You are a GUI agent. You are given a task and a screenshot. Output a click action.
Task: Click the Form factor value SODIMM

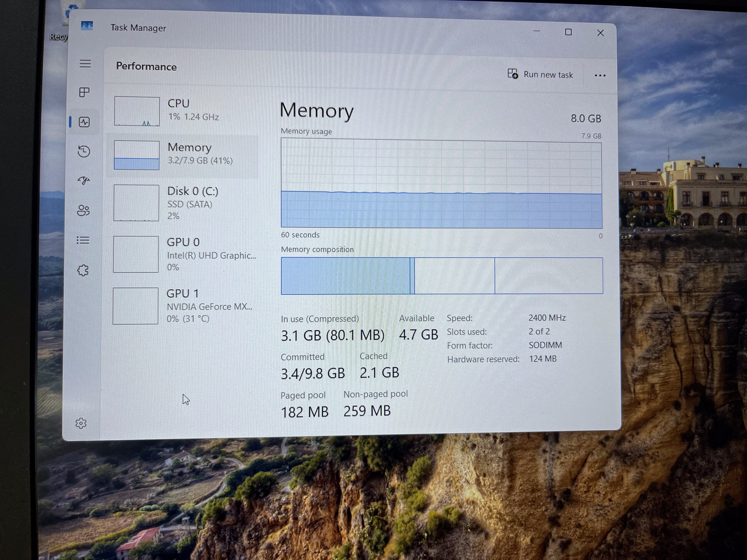click(545, 345)
